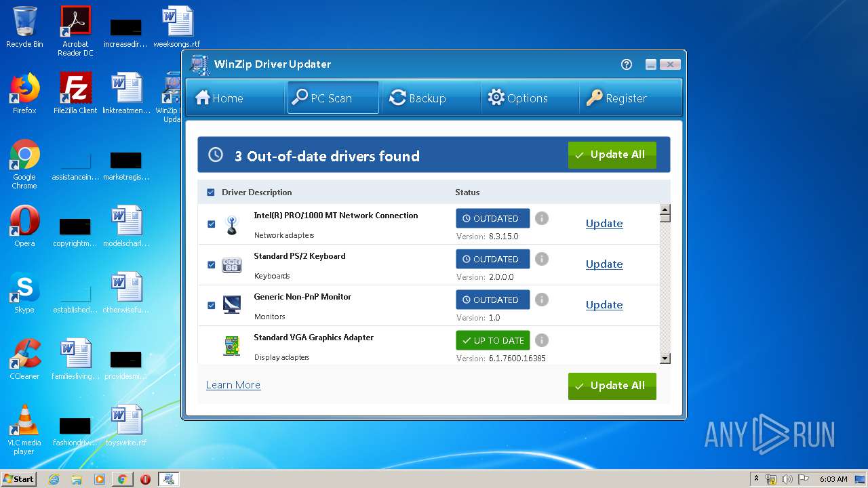868x488 pixels.
Task: Select the Skype desktop shortcut
Action: [24, 293]
